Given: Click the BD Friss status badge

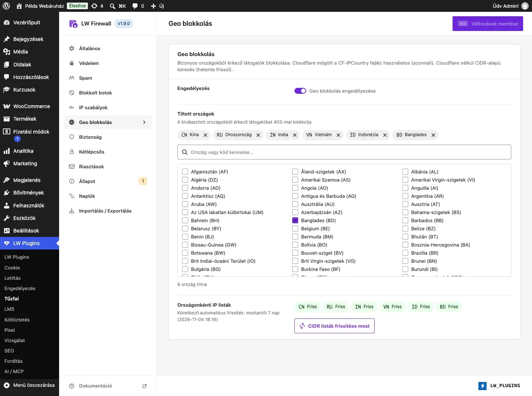Looking at the screenshot, I should pyautogui.click(x=449, y=307).
